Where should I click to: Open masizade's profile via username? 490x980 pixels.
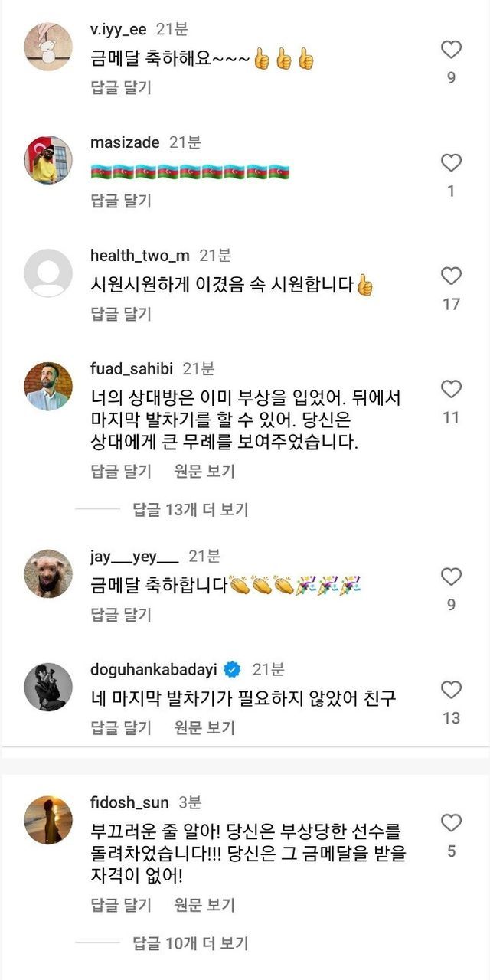point(125,142)
